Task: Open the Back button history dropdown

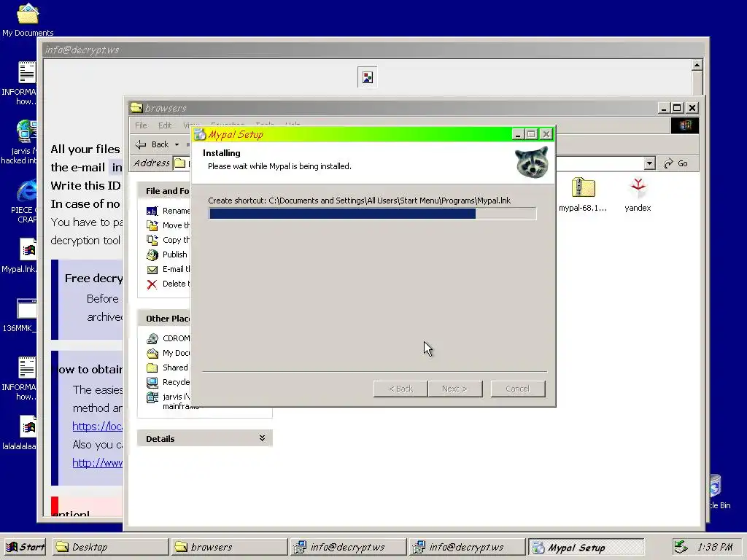Action: (177, 144)
